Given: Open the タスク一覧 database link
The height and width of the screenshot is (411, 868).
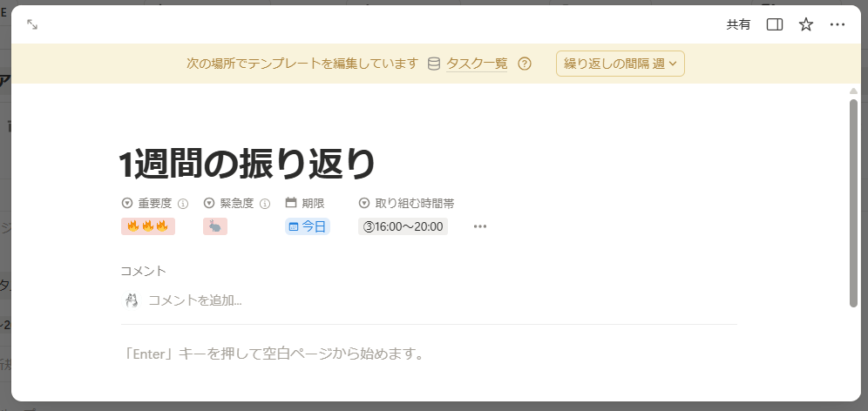Looking at the screenshot, I should click(476, 64).
